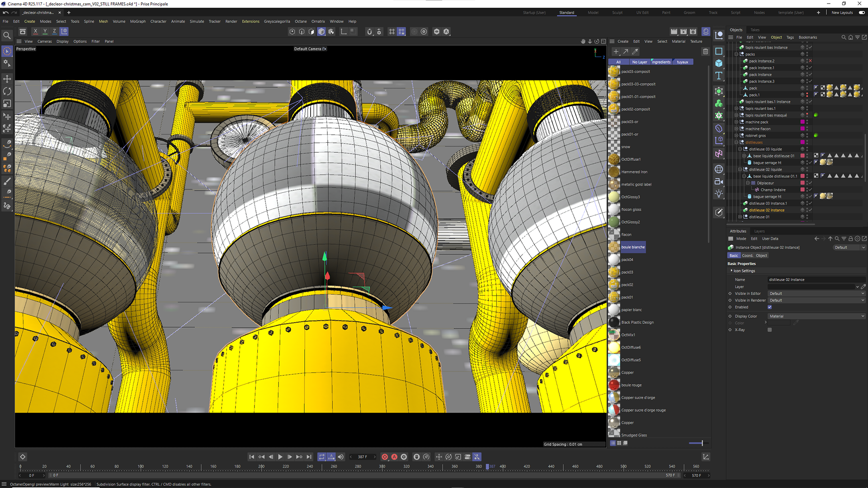The height and width of the screenshot is (488, 868).
Task: Select the Move tool in the left toolbar
Action: 7,79
